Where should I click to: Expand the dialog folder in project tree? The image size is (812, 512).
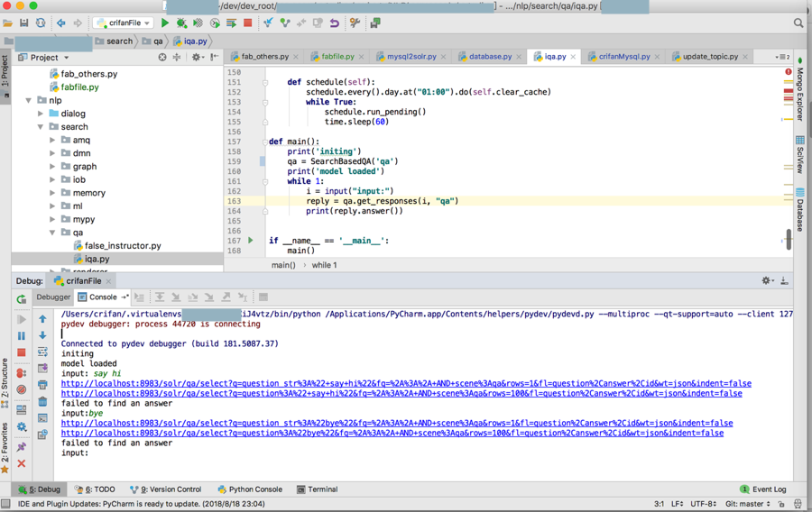click(41, 114)
